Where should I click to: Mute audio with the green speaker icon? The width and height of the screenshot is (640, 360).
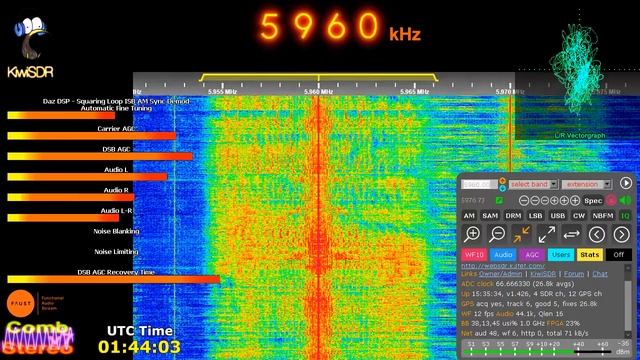(x=625, y=200)
